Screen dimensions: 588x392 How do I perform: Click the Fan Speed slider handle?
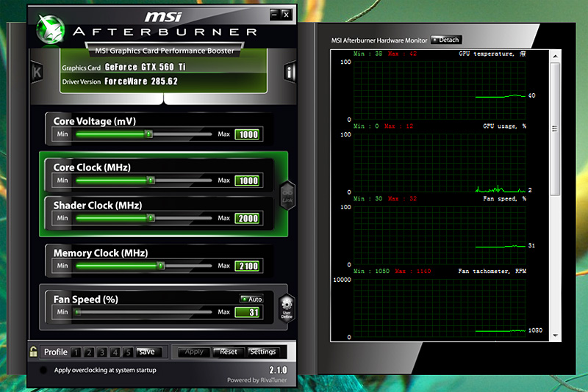click(x=77, y=312)
